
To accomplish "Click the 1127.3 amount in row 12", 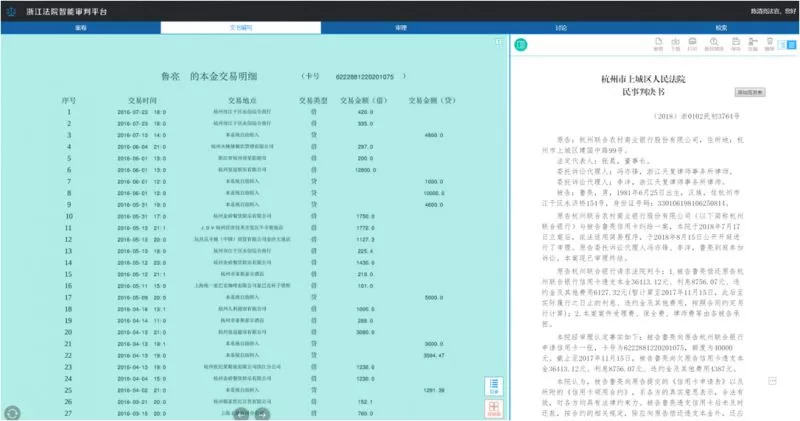I will [x=365, y=239].
